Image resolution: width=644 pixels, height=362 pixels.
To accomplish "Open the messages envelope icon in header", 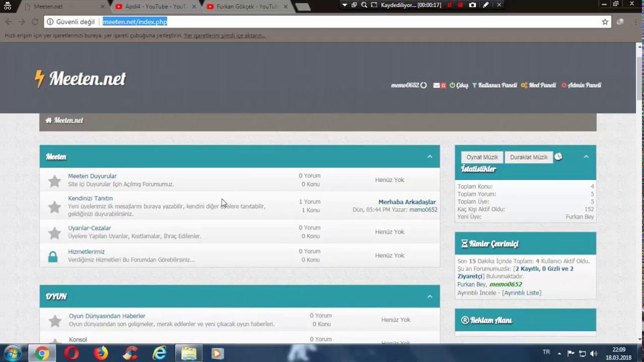I will click(x=436, y=85).
